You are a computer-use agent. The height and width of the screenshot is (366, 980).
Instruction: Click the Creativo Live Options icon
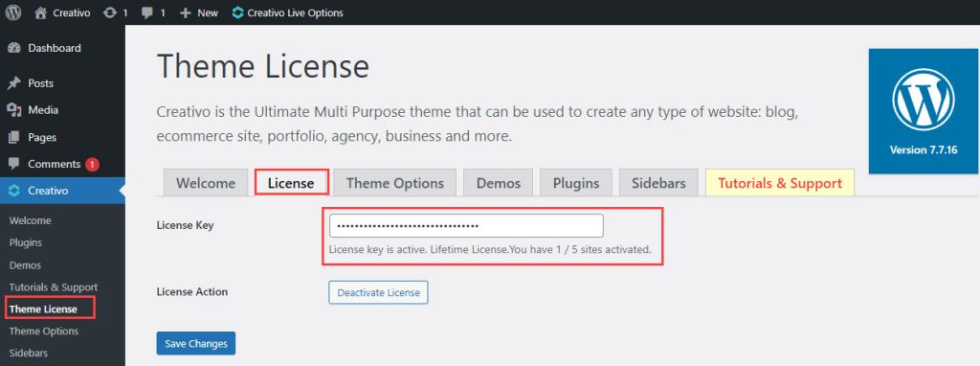237,12
